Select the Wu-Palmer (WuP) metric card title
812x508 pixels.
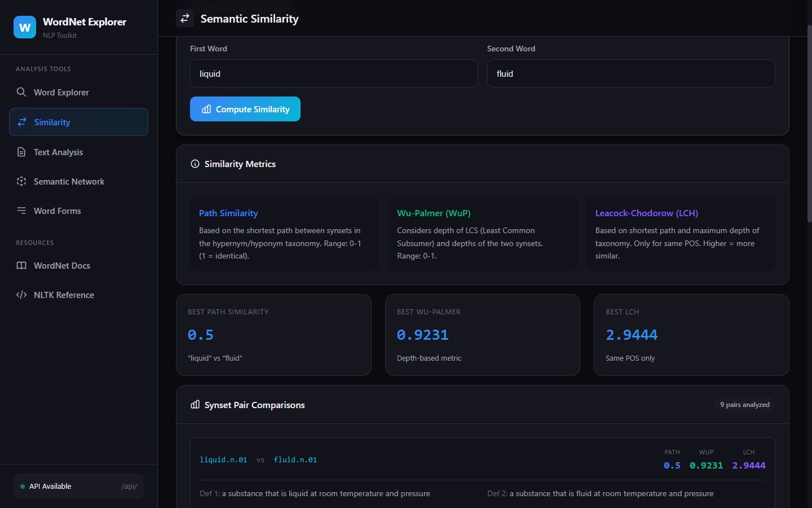pyautogui.click(x=434, y=213)
